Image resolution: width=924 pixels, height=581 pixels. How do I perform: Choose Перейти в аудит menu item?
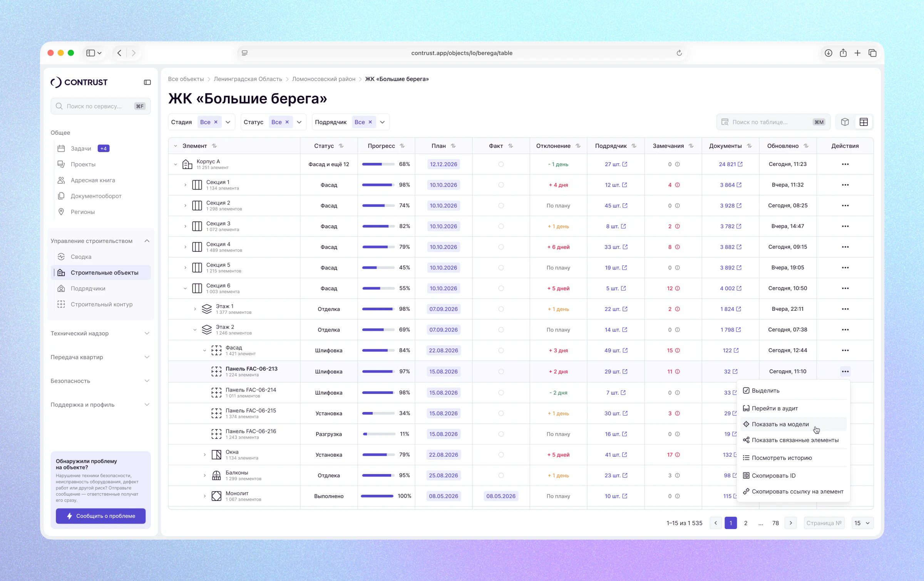click(793, 409)
